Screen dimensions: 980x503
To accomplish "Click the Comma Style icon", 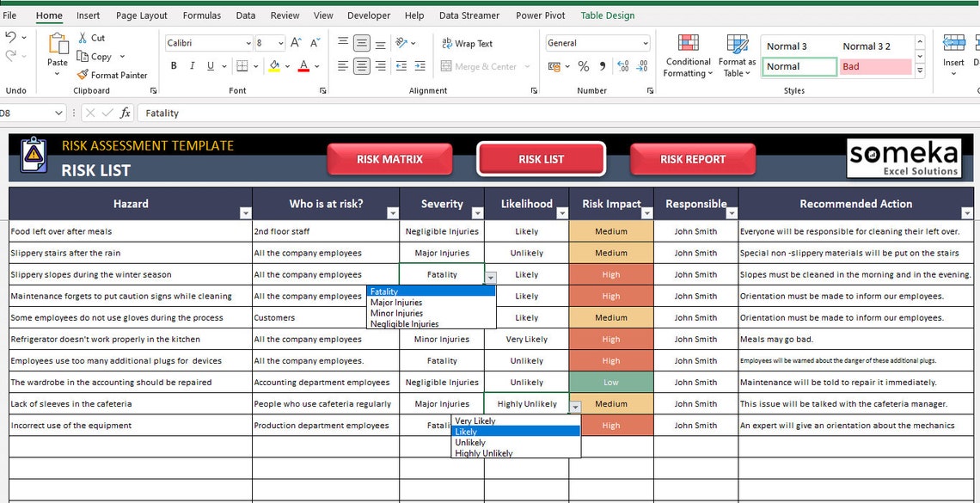I will pos(602,66).
